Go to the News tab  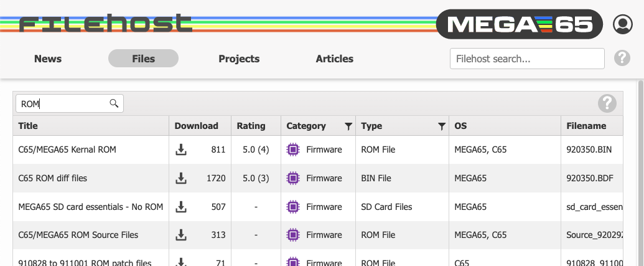[48, 59]
